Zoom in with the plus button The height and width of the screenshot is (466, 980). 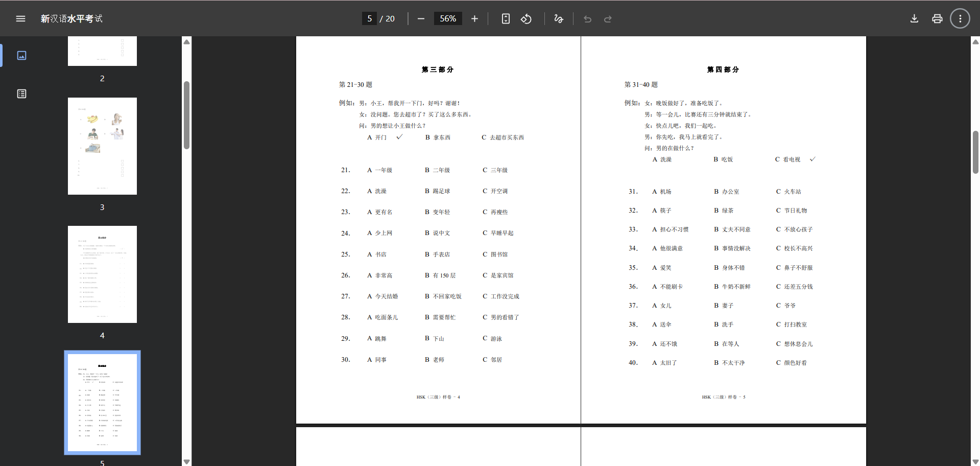tap(474, 19)
